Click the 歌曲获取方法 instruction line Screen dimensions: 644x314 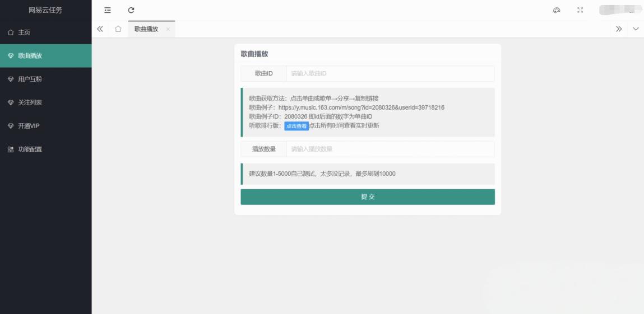coord(314,99)
